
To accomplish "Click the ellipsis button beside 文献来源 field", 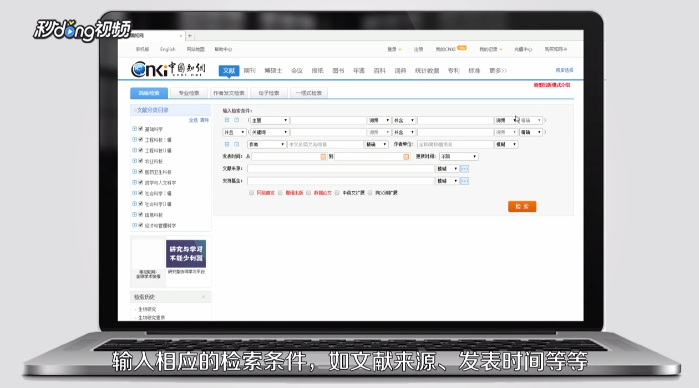I will (x=465, y=169).
